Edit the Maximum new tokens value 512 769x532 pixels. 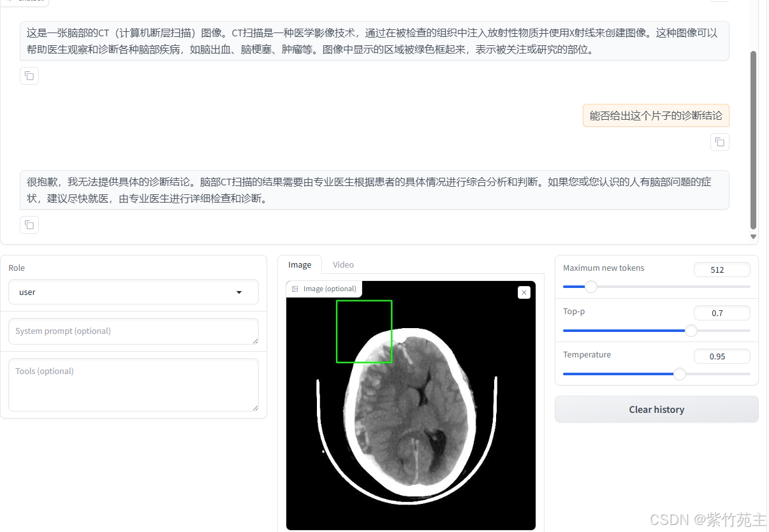click(722, 270)
